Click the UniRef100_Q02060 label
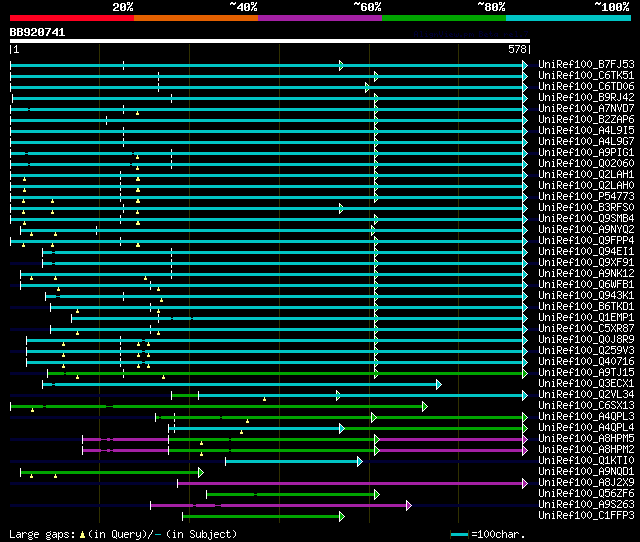Viewport: 640px width, 542px height. [586, 164]
